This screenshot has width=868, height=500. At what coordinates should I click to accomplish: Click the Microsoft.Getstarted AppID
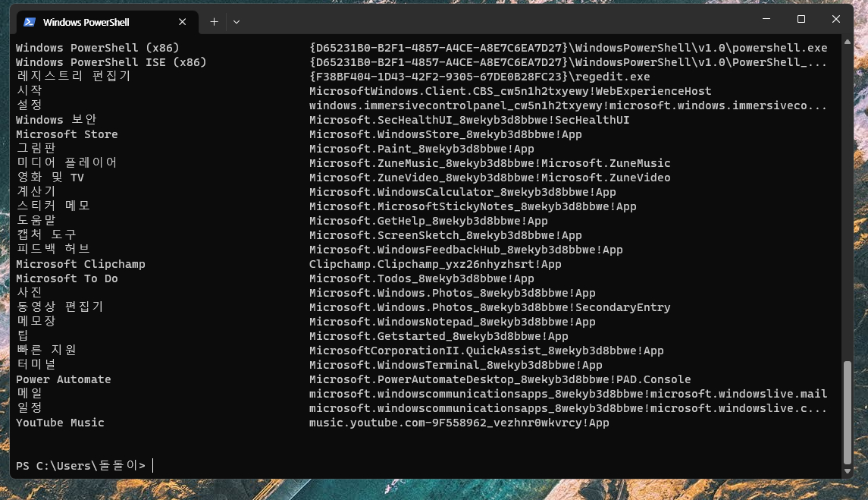point(438,336)
